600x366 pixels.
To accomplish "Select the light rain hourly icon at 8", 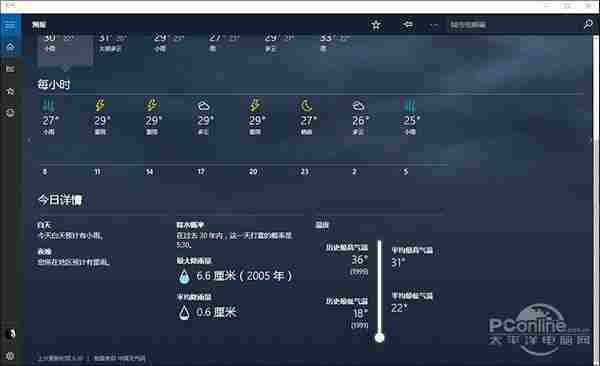I will point(49,105).
